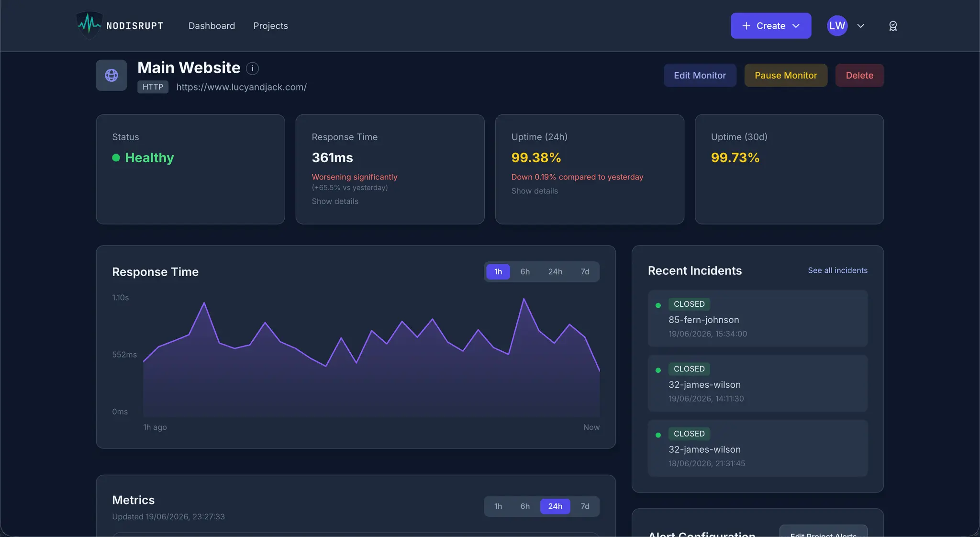The height and width of the screenshot is (537, 980).
Task: Click the highest peak on response chart
Action: tap(524, 299)
